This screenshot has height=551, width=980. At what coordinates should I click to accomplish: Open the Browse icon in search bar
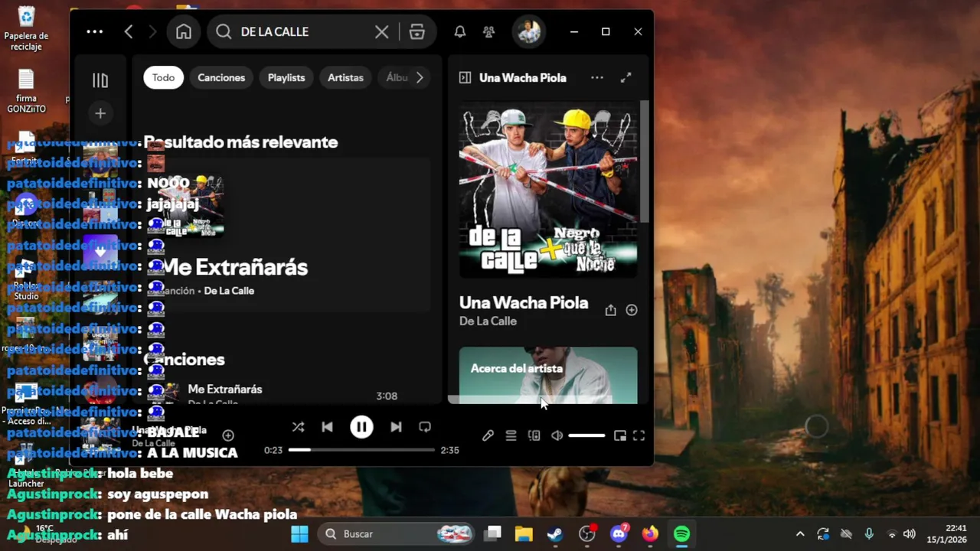(416, 31)
